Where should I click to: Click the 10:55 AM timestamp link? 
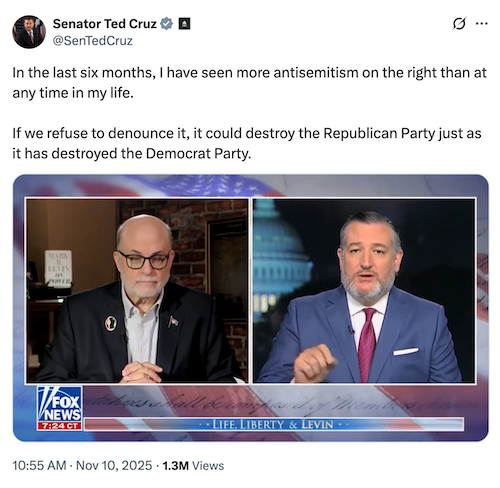(39, 465)
